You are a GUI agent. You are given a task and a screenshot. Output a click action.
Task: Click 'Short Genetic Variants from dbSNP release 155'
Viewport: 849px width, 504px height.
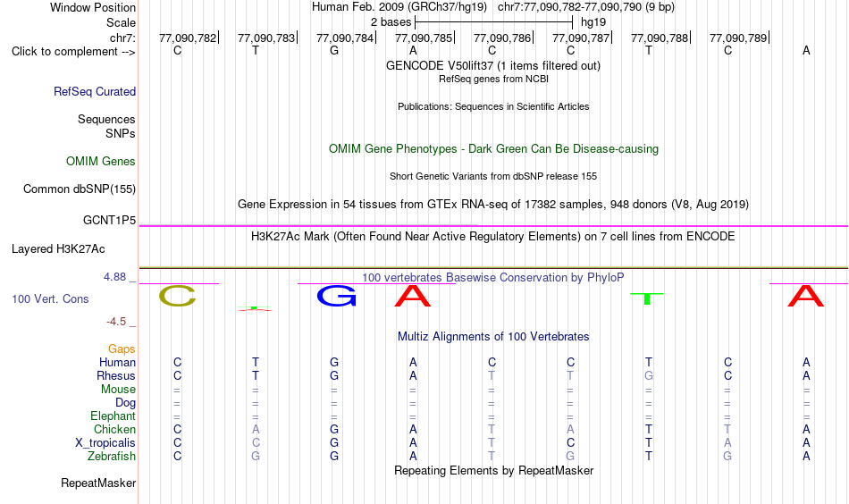(x=493, y=176)
